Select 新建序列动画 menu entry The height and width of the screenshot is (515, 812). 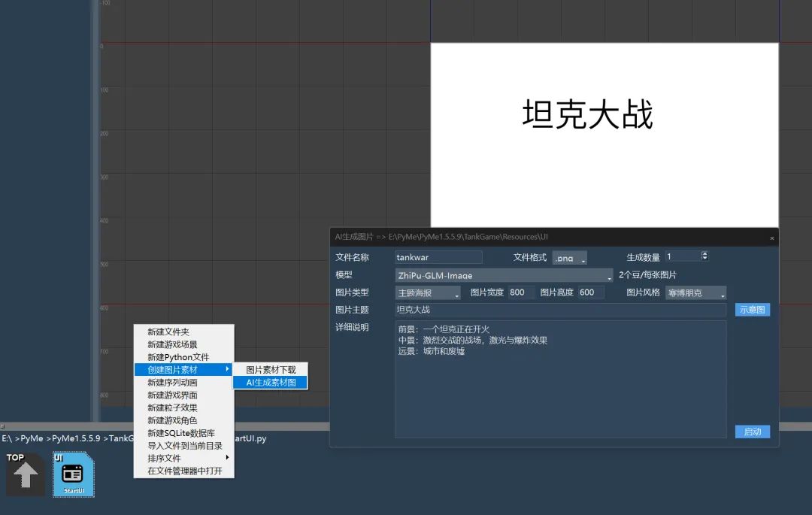pos(184,383)
